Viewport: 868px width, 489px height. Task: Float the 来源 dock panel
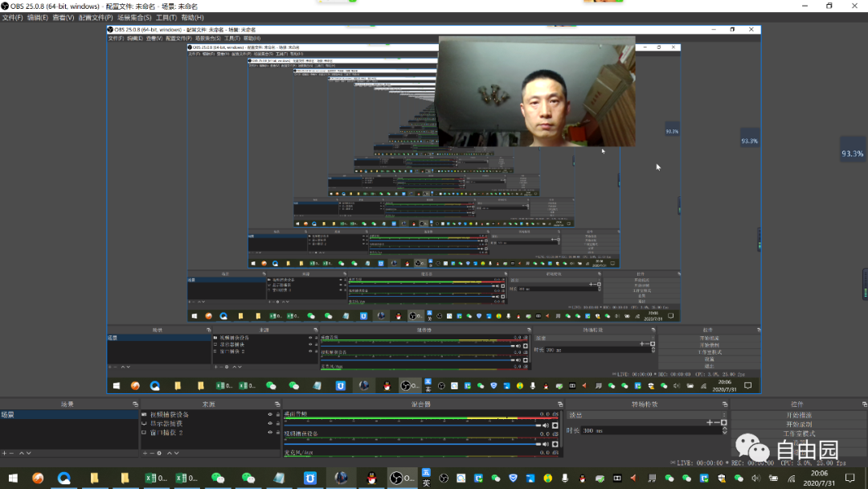tap(277, 405)
